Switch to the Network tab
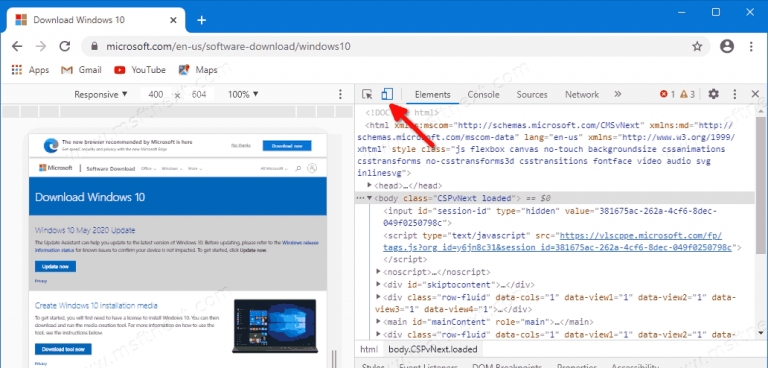This screenshot has height=368, width=768. pos(582,95)
